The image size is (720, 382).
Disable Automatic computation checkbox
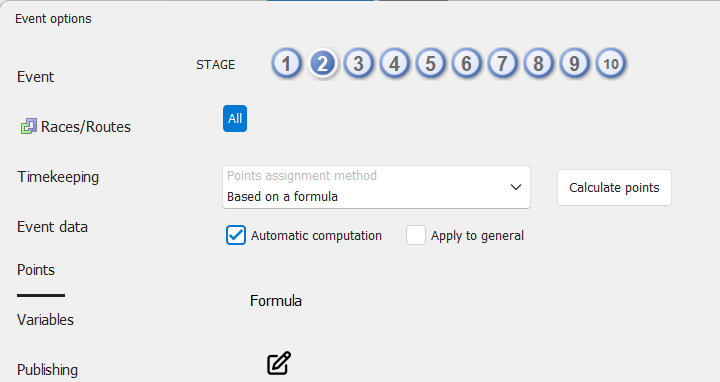pyautogui.click(x=236, y=235)
